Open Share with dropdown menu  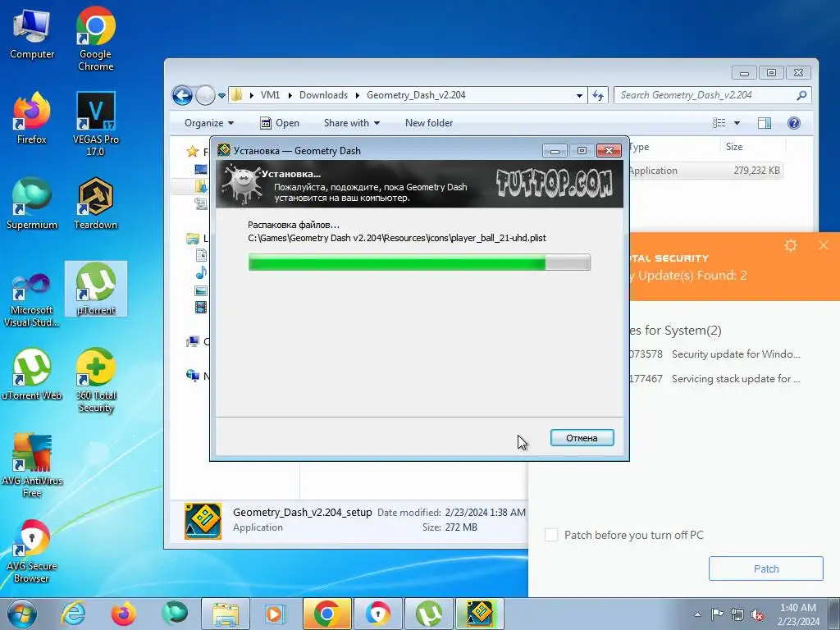coord(351,123)
